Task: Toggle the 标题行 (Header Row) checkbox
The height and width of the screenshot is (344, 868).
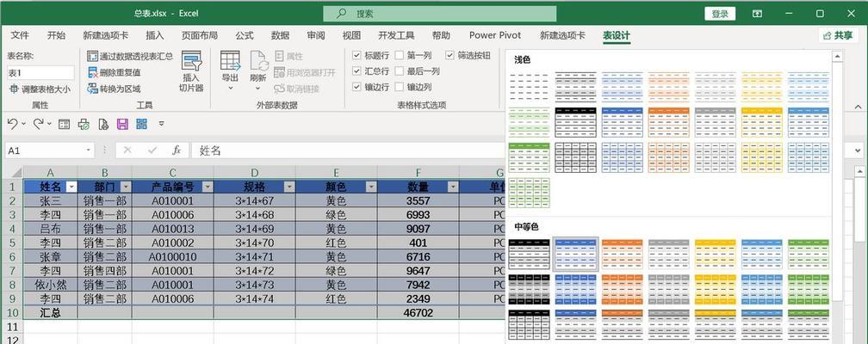Action: coord(357,55)
